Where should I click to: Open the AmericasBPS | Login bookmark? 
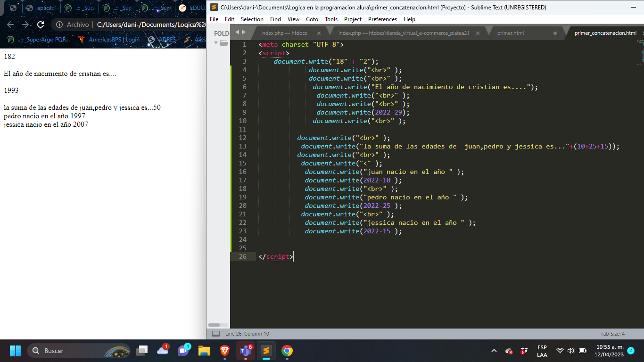pyautogui.click(x=109, y=40)
